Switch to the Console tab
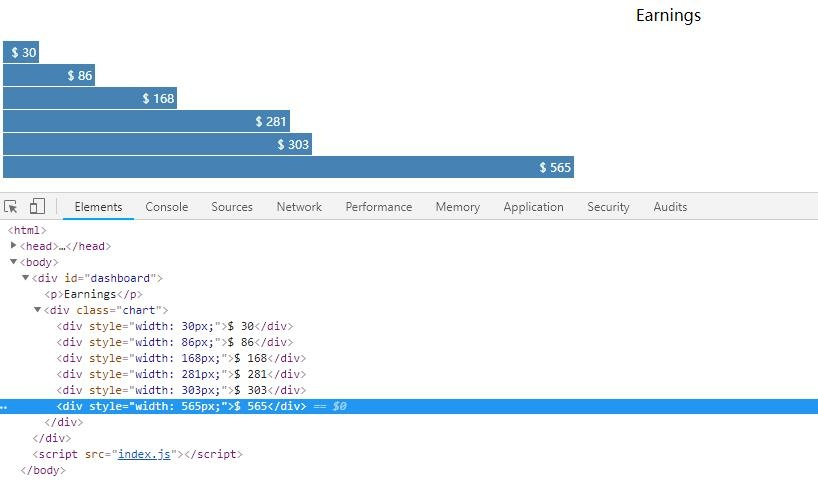Viewport: 818px width, 481px height. tap(166, 207)
